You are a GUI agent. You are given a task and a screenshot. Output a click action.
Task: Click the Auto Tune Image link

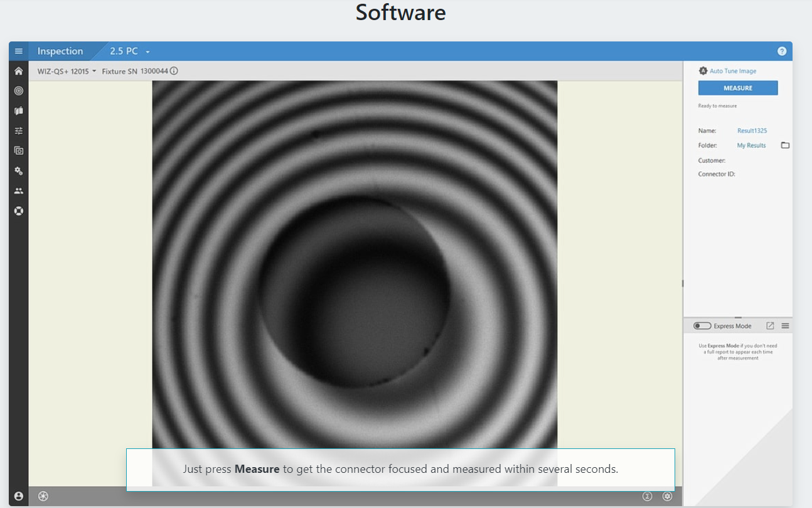tap(733, 71)
